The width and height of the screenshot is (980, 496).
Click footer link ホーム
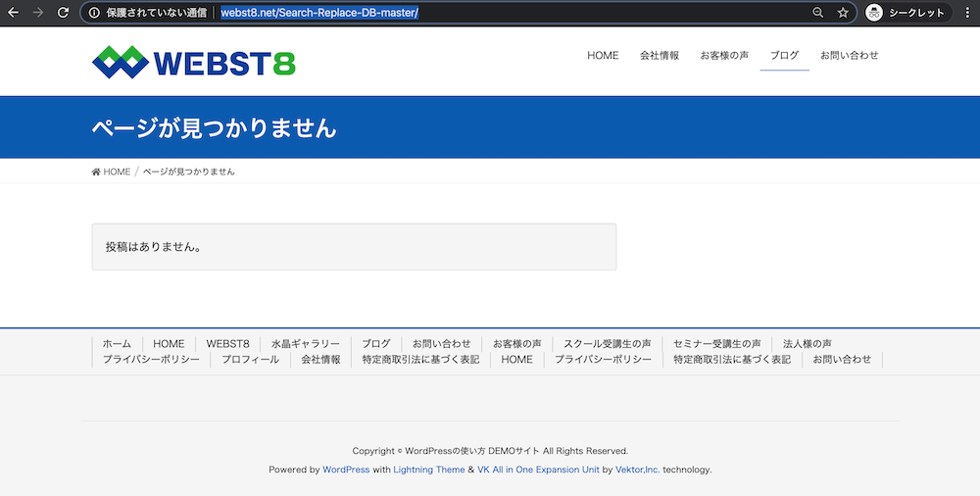coord(117,343)
